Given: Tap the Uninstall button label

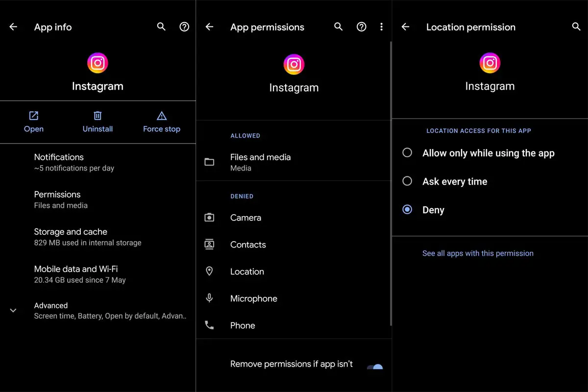Looking at the screenshot, I should click(x=98, y=129).
